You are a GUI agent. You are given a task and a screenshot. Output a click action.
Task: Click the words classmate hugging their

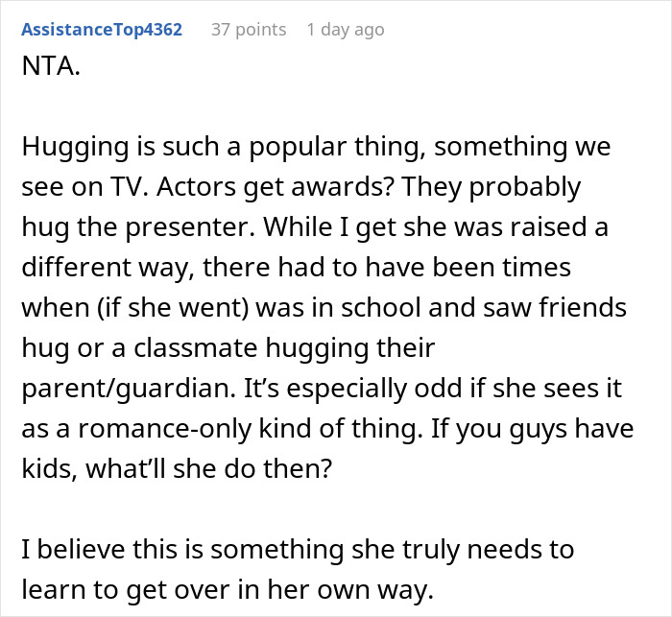tap(284, 348)
